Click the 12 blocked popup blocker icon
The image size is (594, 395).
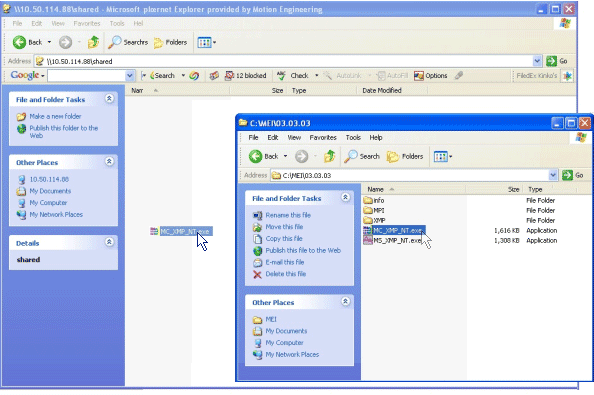click(x=245, y=76)
